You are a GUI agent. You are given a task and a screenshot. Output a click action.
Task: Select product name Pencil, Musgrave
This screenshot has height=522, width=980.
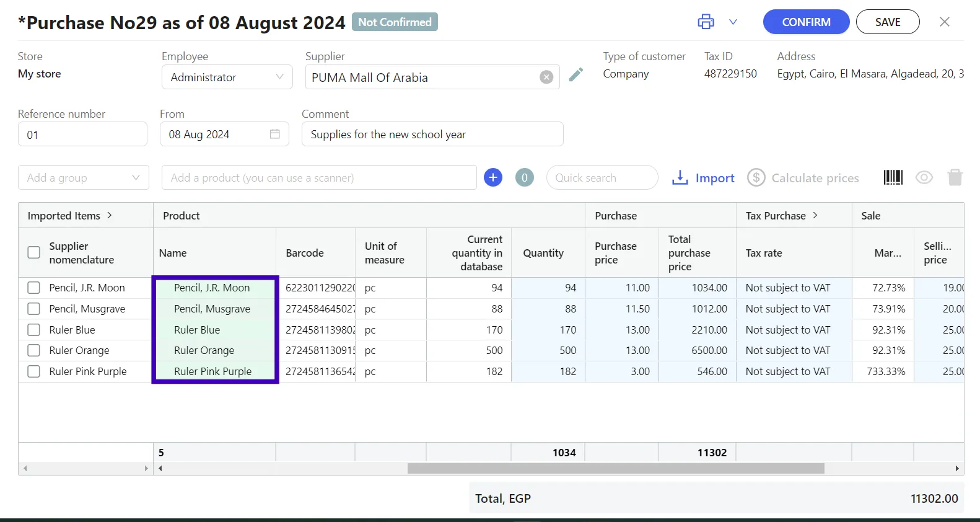[212, 309]
